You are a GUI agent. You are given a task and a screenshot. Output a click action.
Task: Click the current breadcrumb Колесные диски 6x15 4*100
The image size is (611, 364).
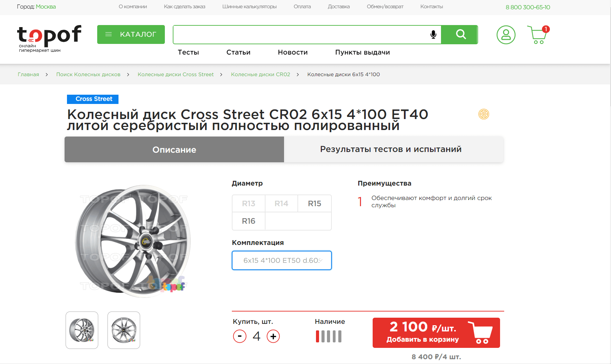tap(343, 74)
